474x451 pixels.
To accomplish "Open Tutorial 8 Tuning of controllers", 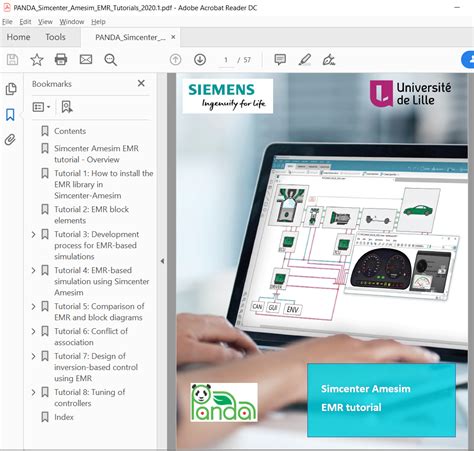I will click(x=90, y=398).
